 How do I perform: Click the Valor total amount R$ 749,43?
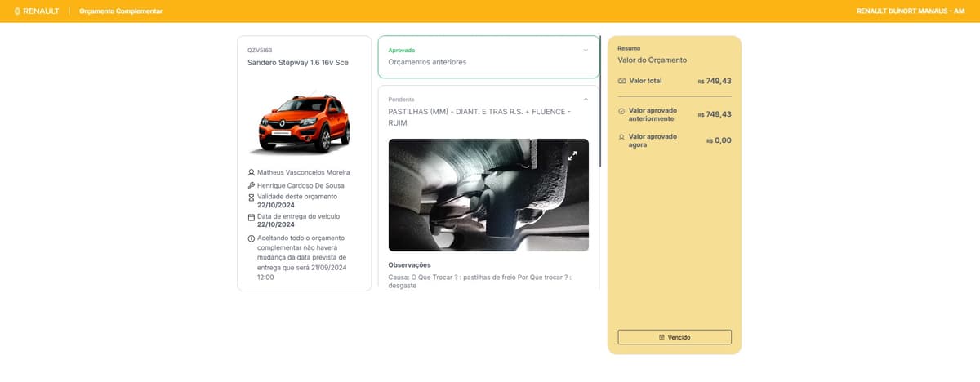(x=715, y=81)
